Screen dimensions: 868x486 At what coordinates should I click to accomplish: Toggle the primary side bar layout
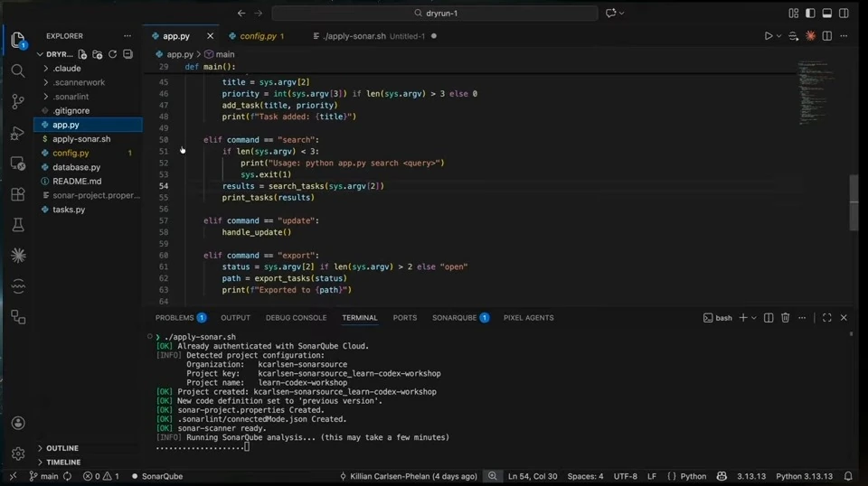click(x=810, y=13)
